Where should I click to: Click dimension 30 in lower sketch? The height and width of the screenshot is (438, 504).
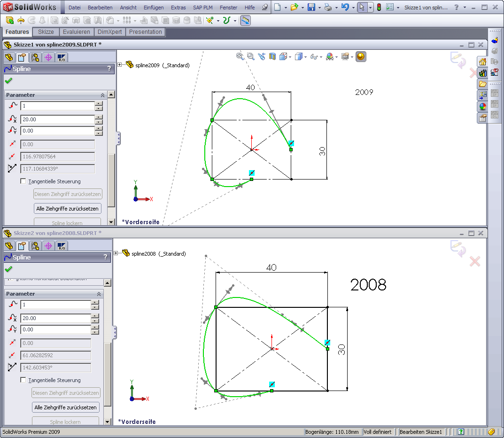click(x=341, y=350)
